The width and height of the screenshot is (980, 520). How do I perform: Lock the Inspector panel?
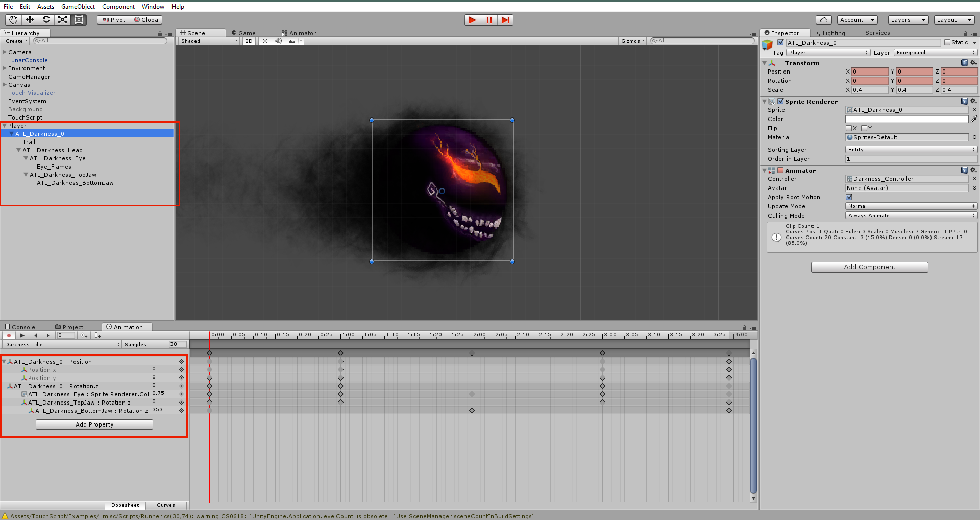coord(965,33)
